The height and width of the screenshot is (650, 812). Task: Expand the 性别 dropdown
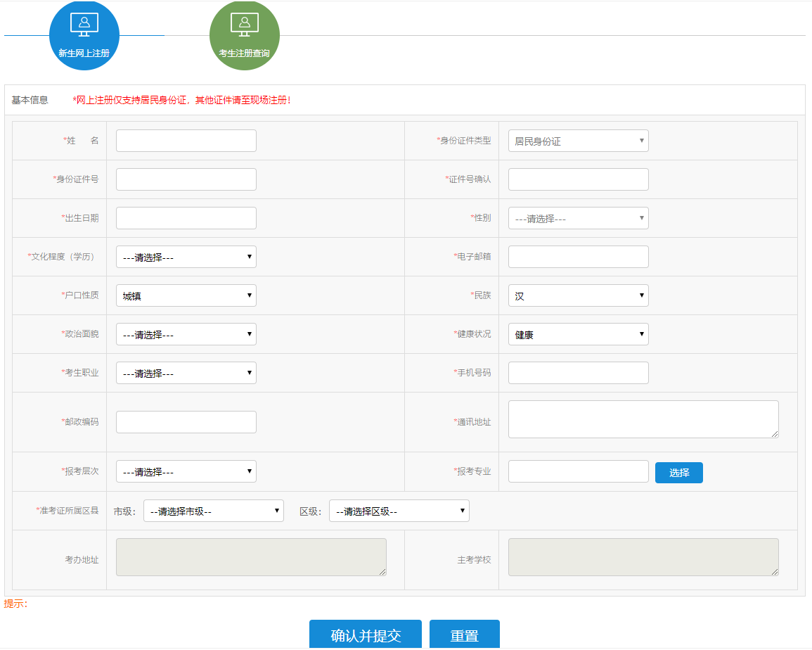click(578, 218)
